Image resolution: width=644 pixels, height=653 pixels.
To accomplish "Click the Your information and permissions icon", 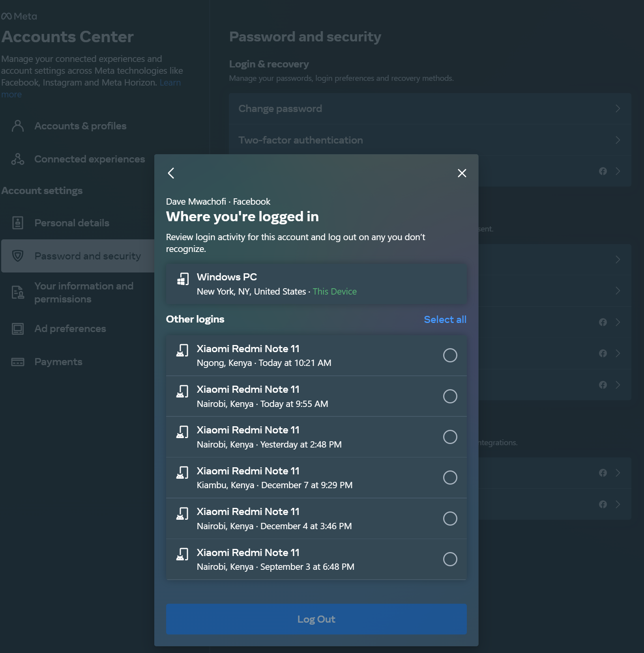I will 18,292.
